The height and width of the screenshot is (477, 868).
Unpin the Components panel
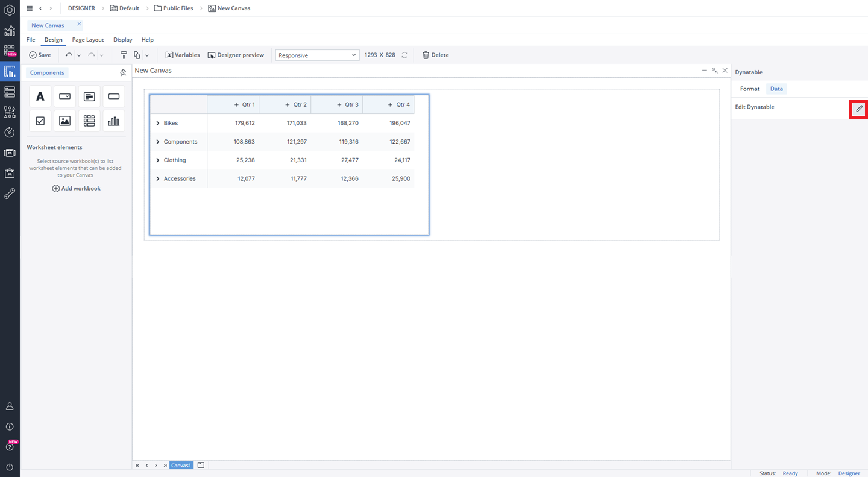pos(123,73)
